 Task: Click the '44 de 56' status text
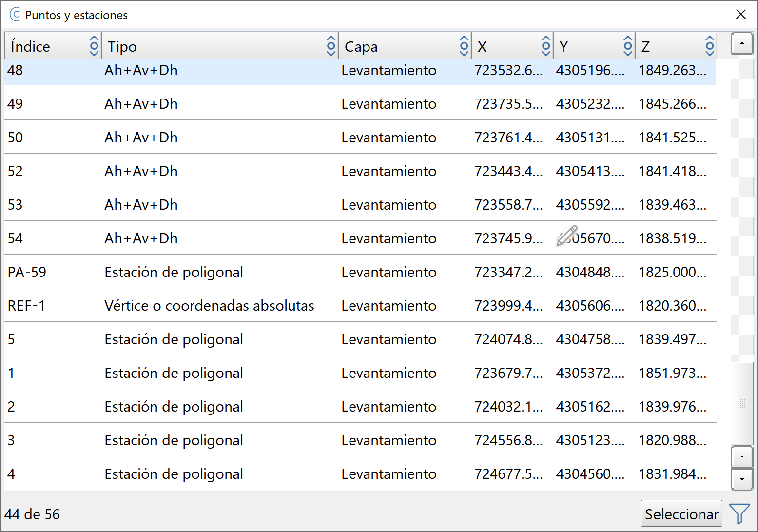click(32, 514)
